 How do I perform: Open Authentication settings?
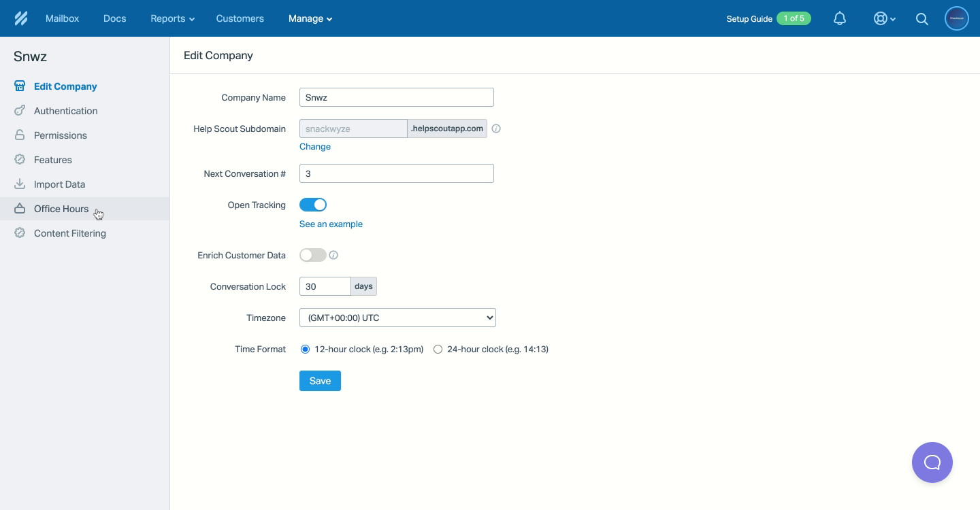click(x=66, y=111)
